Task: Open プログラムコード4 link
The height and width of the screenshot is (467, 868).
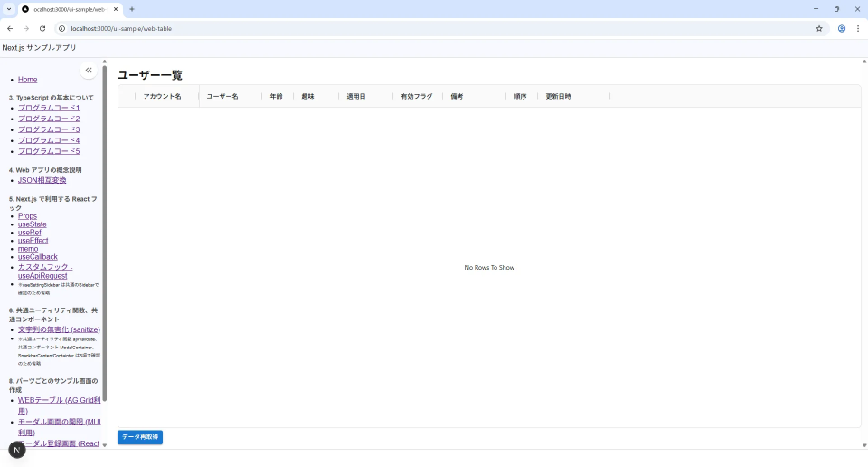Action: (49, 140)
